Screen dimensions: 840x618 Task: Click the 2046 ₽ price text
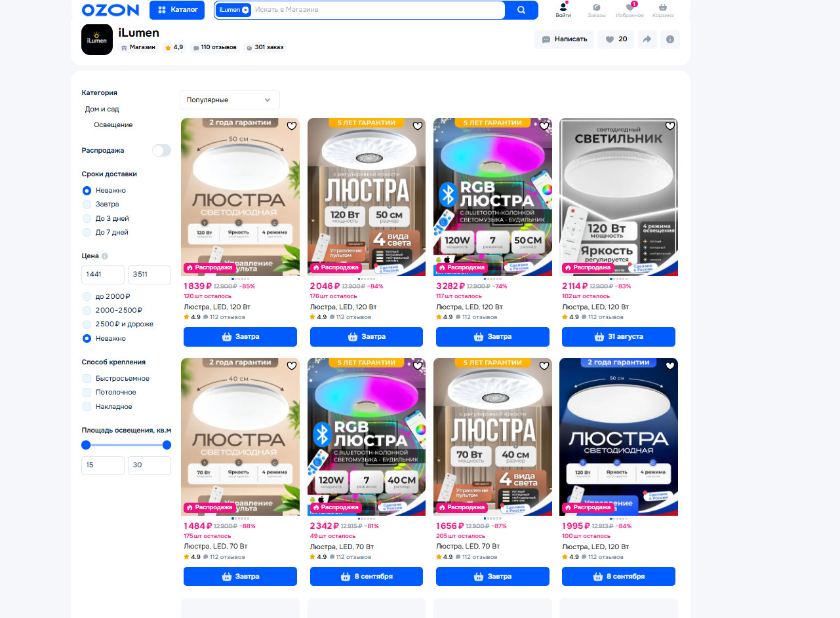(325, 286)
